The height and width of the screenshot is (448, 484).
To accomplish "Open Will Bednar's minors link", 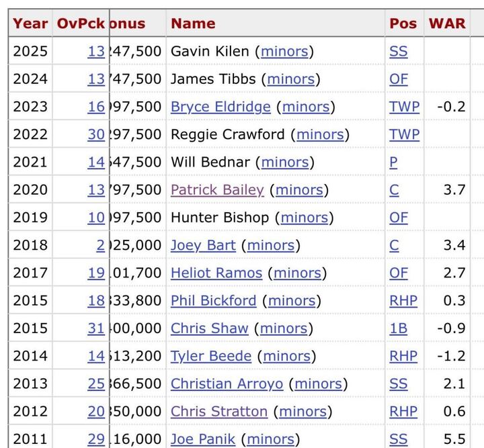I will 285,162.
